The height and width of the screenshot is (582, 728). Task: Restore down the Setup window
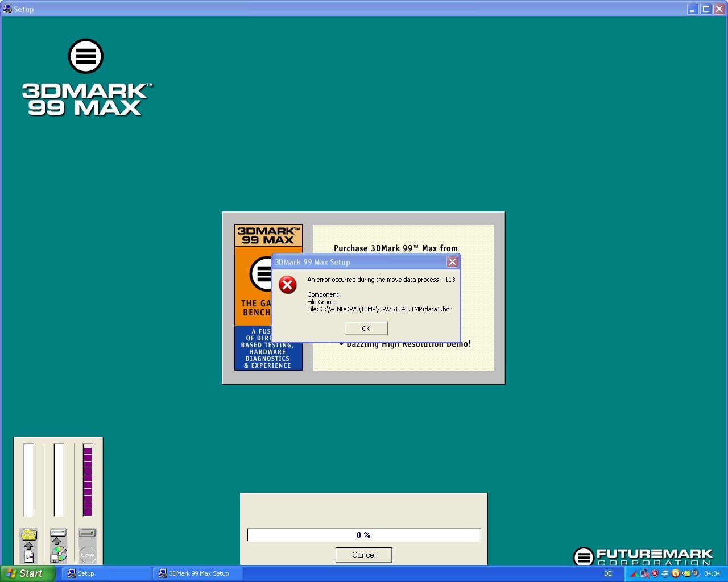[706, 9]
